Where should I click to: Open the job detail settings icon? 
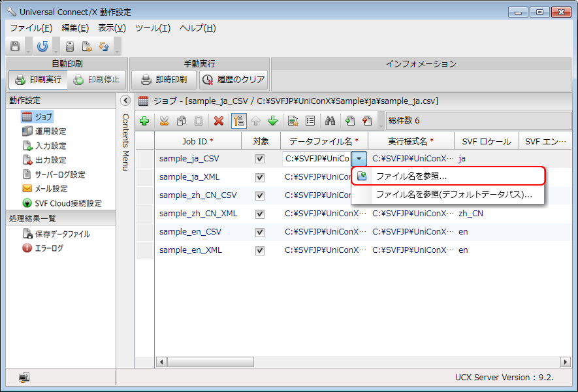pos(293,121)
